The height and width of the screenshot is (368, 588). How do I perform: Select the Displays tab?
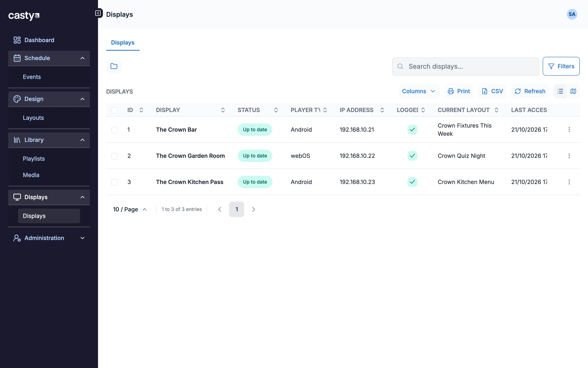point(123,43)
